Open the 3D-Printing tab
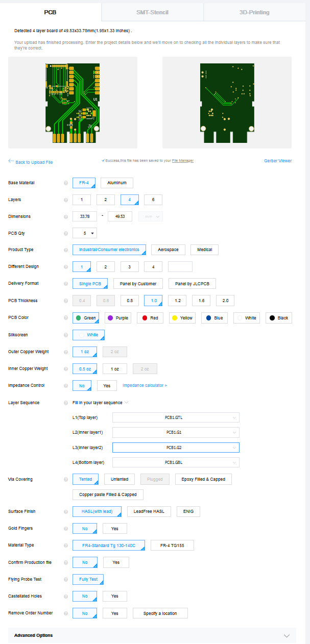This screenshot has height=644, width=310. [x=255, y=11]
